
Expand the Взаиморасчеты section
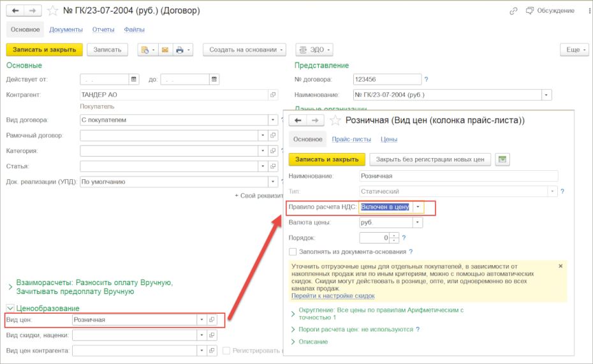(10, 288)
